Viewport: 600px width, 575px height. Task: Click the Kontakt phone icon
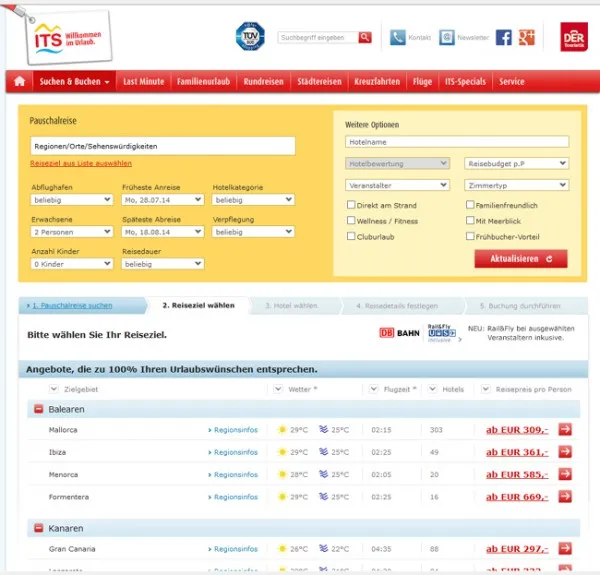(398, 37)
